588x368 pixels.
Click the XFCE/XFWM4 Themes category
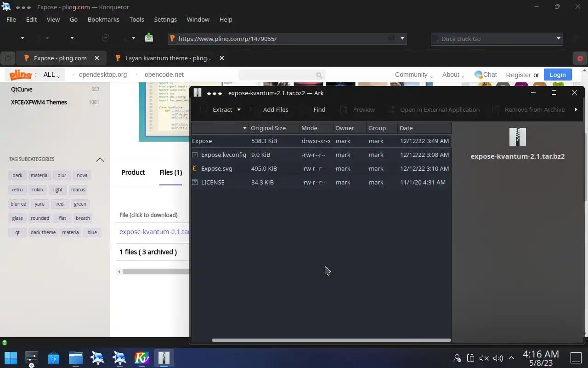tap(39, 102)
